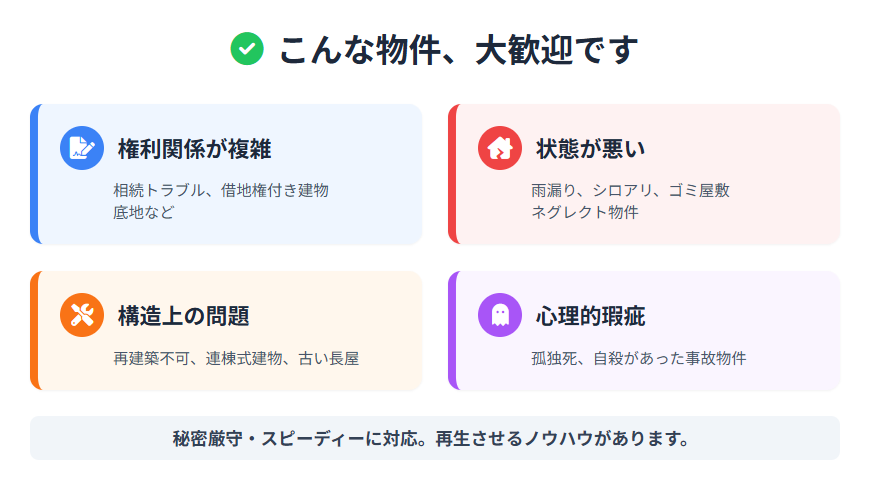This screenshot has width=869, height=489.
Task: Click the 状態が悪い card heading
Action: pyautogui.click(x=590, y=149)
